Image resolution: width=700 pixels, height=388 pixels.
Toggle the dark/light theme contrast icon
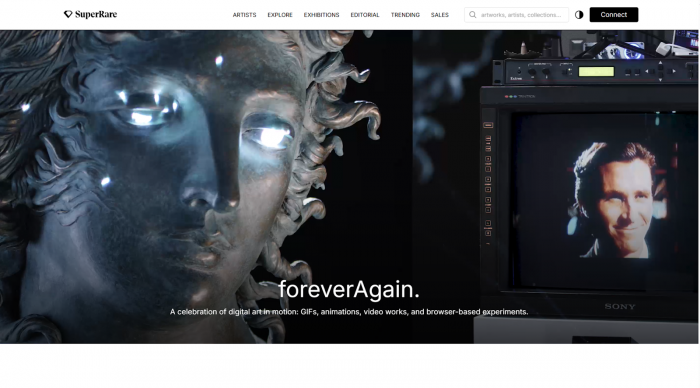579,15
